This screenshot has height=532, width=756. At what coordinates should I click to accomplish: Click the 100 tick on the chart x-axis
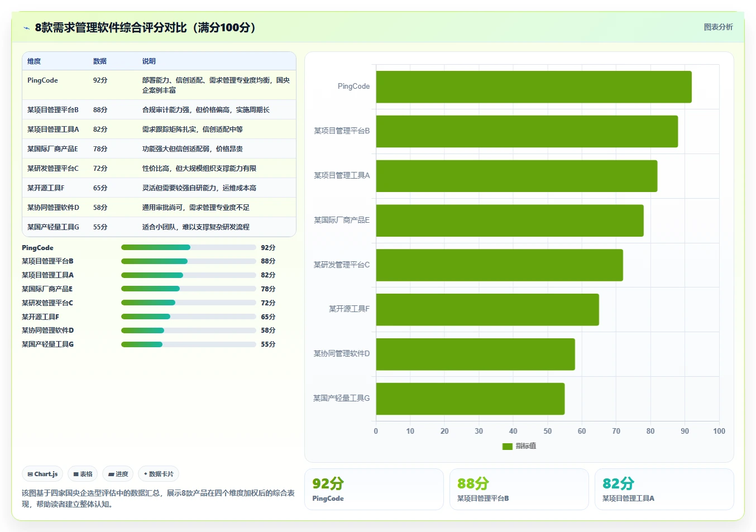pyautogui.click(x=719, y=431)
